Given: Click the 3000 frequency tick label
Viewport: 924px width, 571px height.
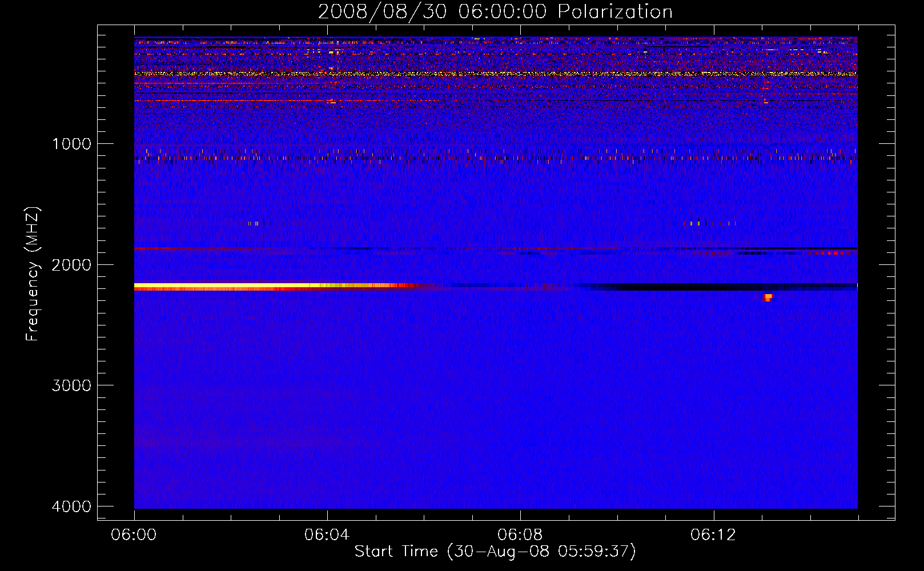Looking at the screenshot, I should click(71, 385).
